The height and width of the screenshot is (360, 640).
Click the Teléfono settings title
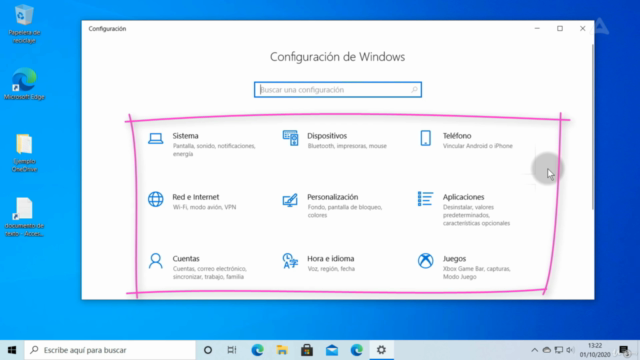pos(457,136)
